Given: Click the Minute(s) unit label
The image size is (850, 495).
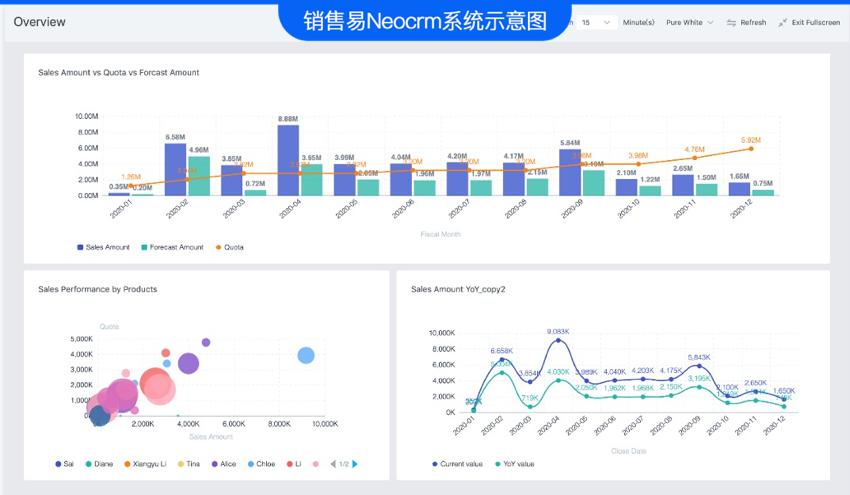Looking at the screenshot, I should [x=638, y=22].
